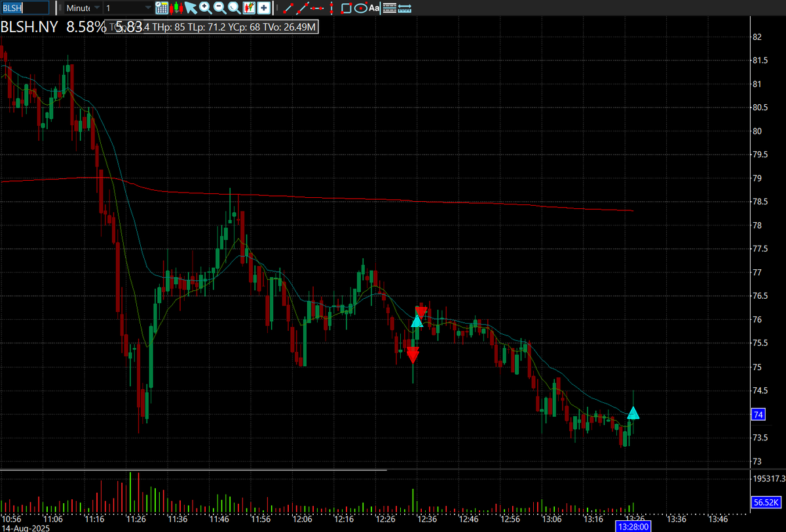Click the volume label 56.52K
Image resolution: width=786 pixels, height=532 pixels.
[x=766, y=502]
